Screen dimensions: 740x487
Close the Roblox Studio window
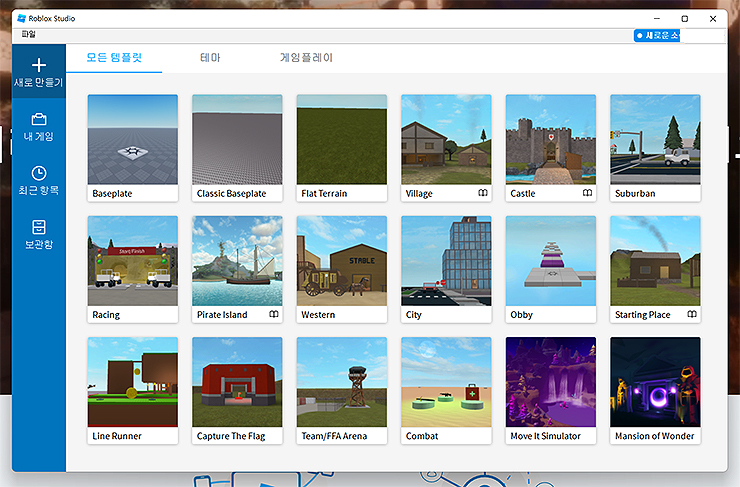pos(713,18)
